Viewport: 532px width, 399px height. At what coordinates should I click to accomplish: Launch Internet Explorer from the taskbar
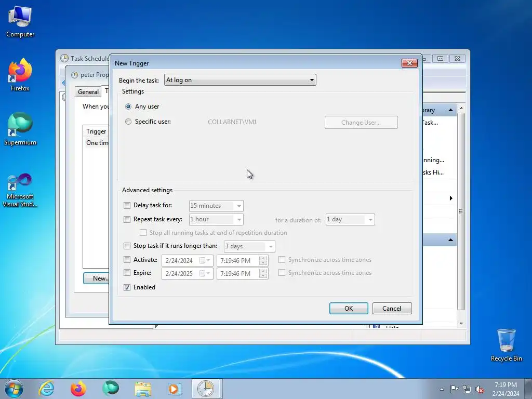pos(46,389)
